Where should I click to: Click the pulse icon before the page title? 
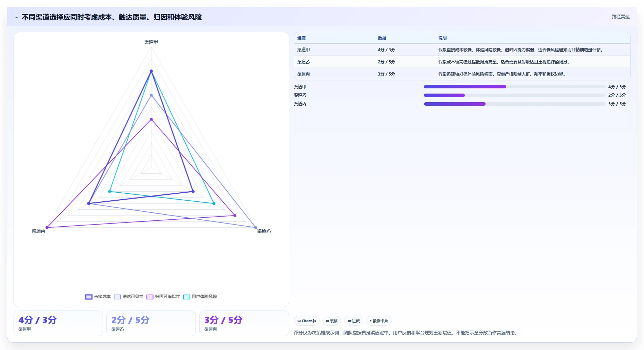16,17
